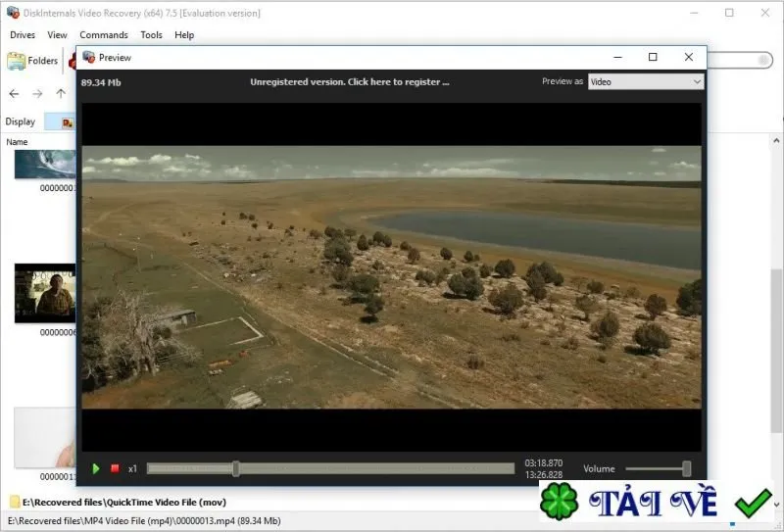Viewport: 784px width, 532px height.
Task: Click the video preview frame
Action: [x=391, y=277]
